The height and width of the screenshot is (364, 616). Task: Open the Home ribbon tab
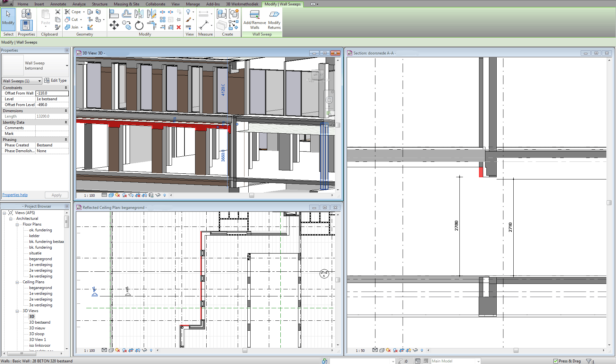23,4
